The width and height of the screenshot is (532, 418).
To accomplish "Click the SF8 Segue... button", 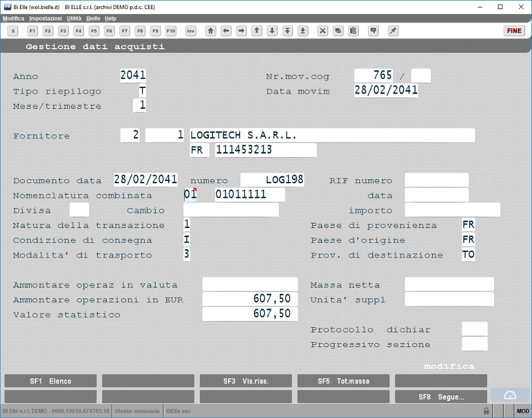I will coord(441,396).
